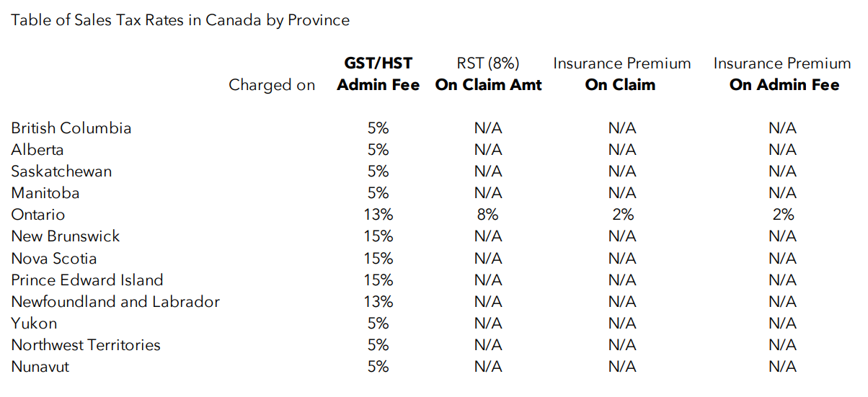Select the Alberta row label
Image resolution: width=868 pixels, height=397 pixels.
pos(37,150)
